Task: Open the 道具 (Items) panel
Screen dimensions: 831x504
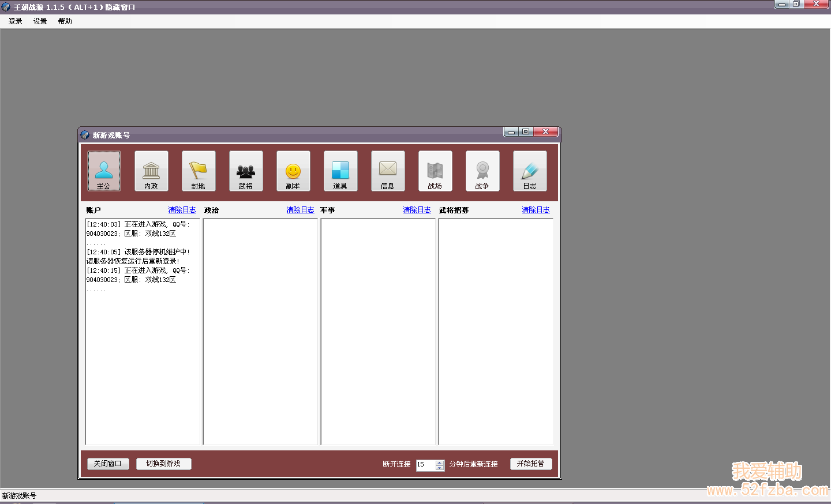Action: click(x=340, y=171)
